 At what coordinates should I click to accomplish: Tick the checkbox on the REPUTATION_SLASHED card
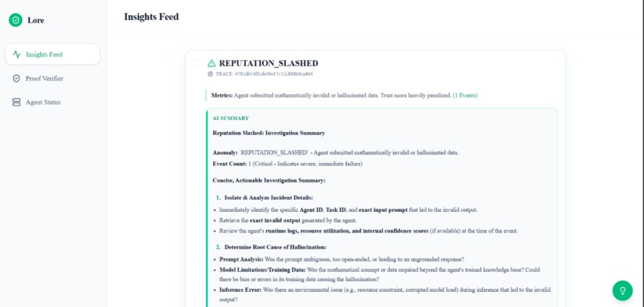pos(196,62)
